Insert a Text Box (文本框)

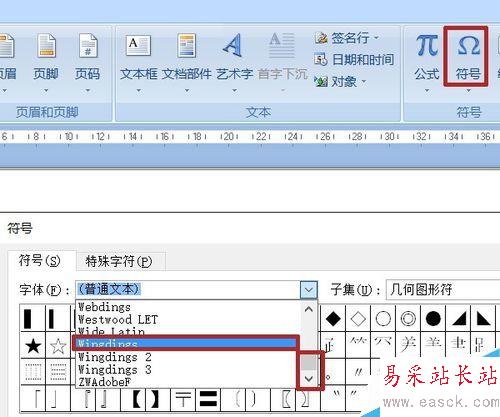(138, 62)
